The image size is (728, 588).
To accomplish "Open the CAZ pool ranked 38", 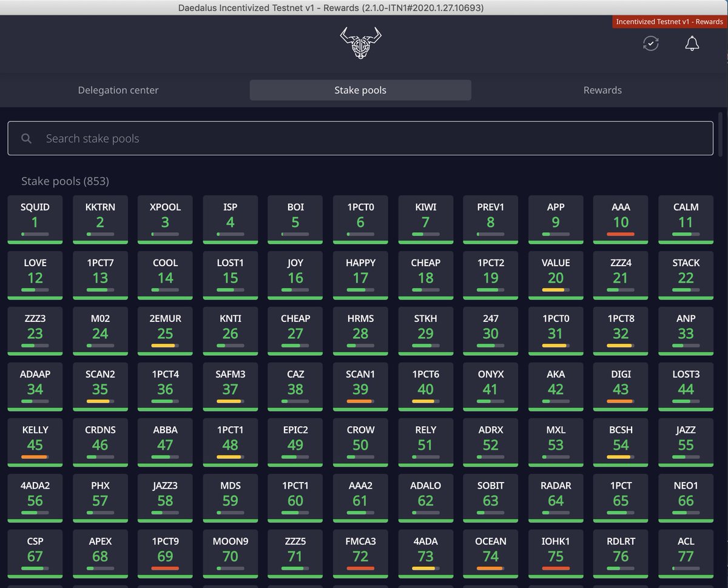I will [295, 387].
